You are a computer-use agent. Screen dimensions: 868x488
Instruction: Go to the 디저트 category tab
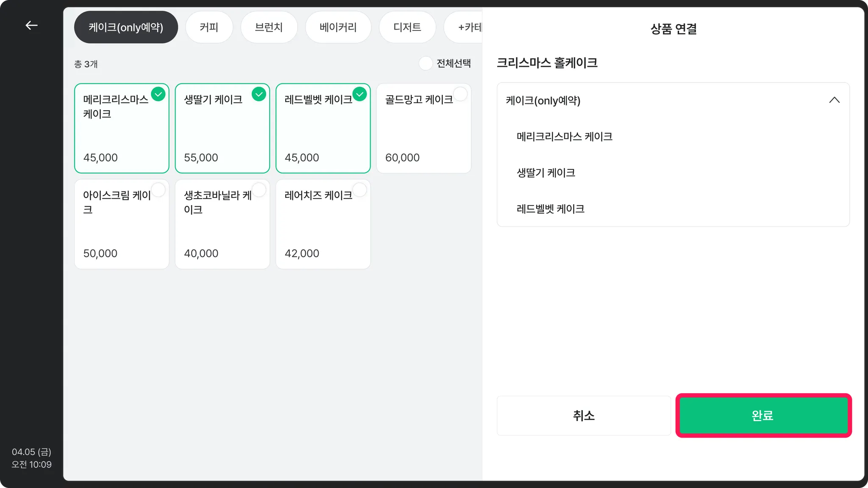point(407,28)
